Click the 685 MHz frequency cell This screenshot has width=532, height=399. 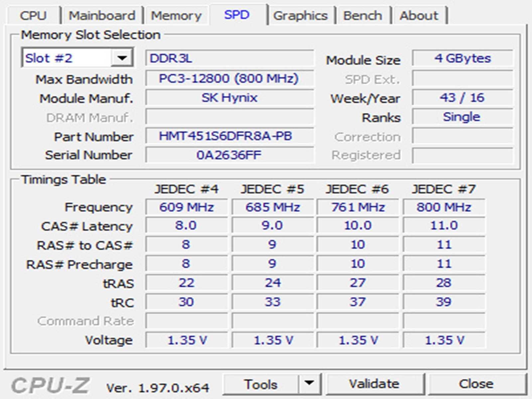[273, 207]
